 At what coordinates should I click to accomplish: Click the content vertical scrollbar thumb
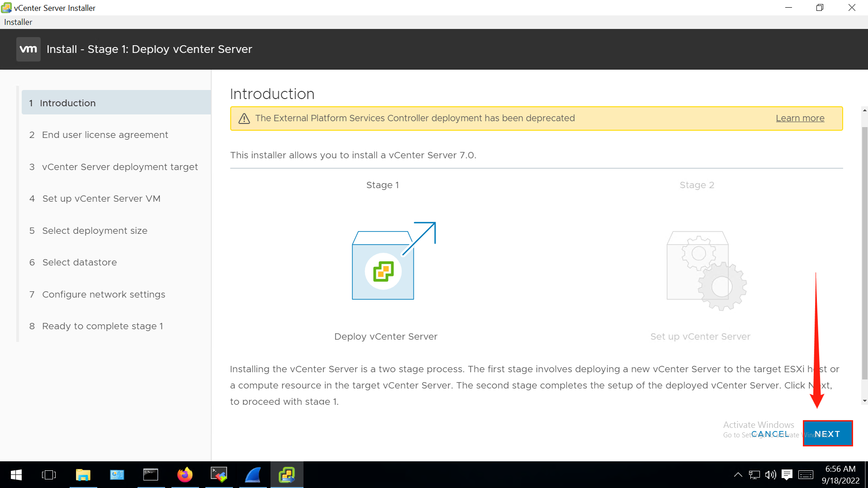click(x=864, y=253)
